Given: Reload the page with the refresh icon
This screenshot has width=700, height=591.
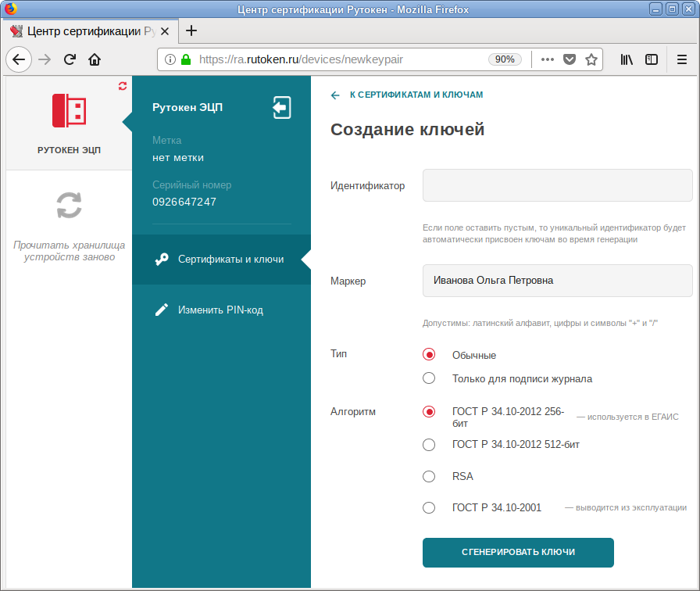Looking at the screenshot, I should 70,59.
